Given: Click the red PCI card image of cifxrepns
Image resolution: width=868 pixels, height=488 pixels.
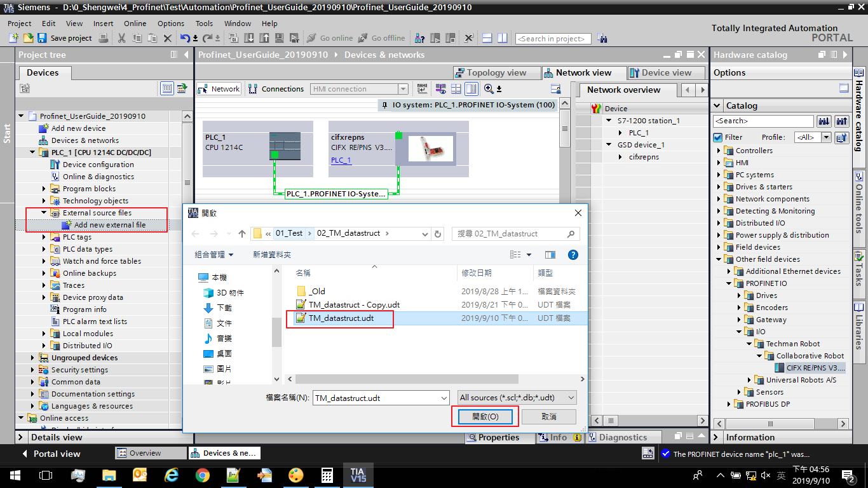Looking at the screenshot, I should click(430, 148).
